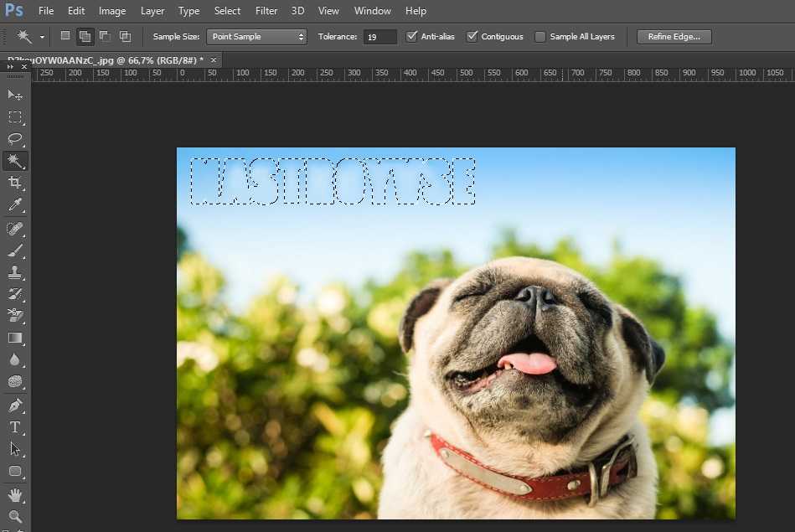Select the Move tool

coord(15,95)
